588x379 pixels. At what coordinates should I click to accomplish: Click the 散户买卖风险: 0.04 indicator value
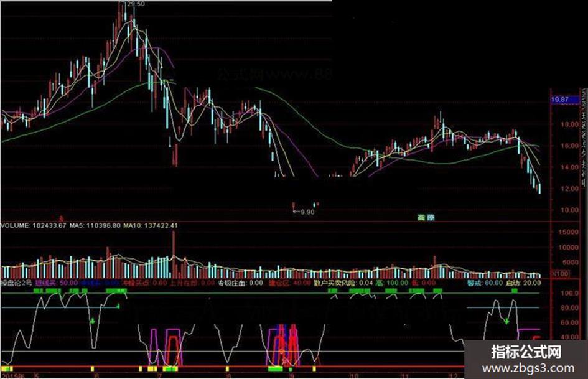tap(343, 283)
